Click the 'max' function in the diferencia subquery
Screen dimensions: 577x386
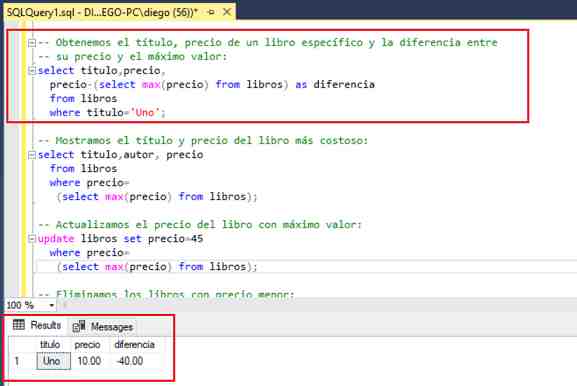[151, 85]
